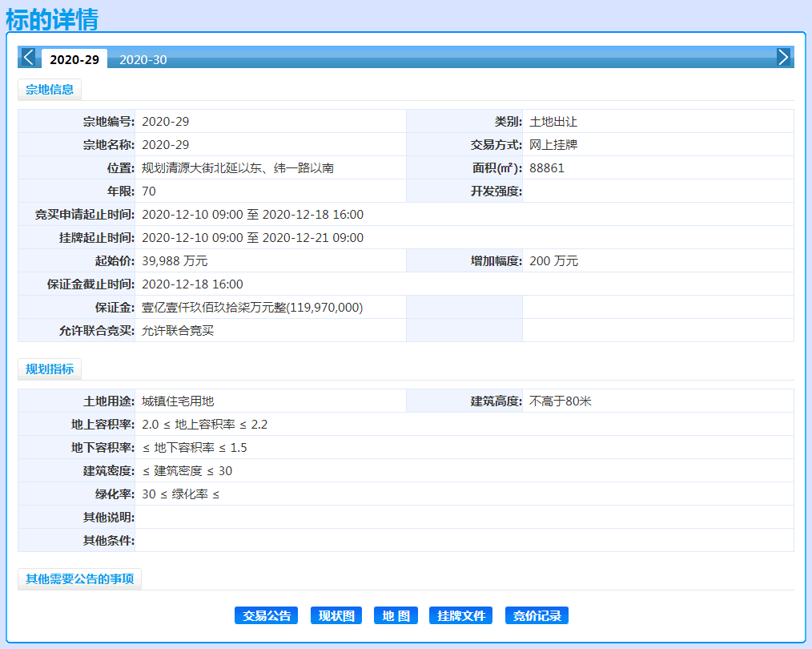The image size is (812, 649).
Task: Click the 起始价 label
Action: (115, 261)
